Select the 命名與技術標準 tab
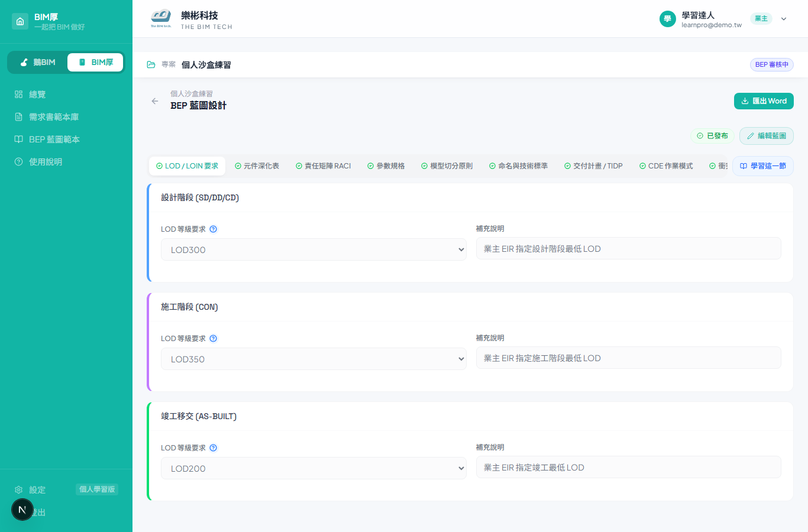This screenshot has height=532, width=808. (518, 166)
